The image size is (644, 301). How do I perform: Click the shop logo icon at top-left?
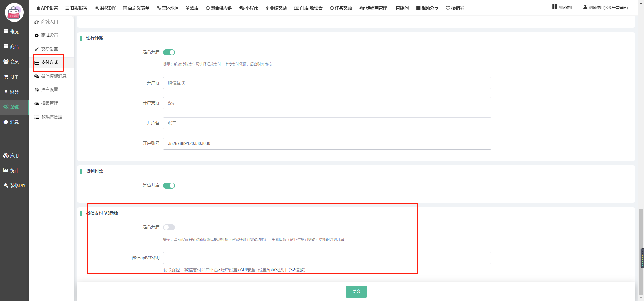[14, 12]
